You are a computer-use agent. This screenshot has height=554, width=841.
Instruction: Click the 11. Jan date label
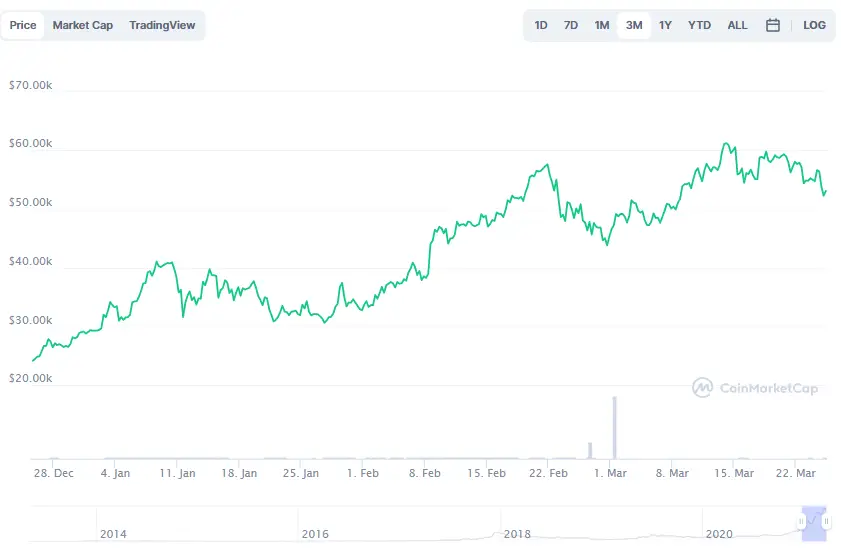pyautogui.click(x=177, y=473)
